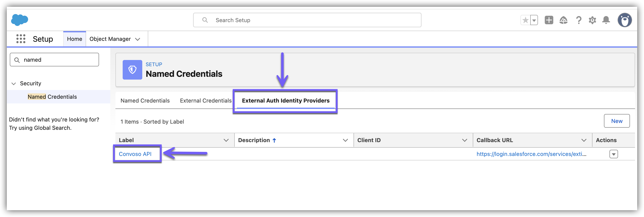Select Named Credentials in the sidebar
644x217 pixels.
pos(52,97)
